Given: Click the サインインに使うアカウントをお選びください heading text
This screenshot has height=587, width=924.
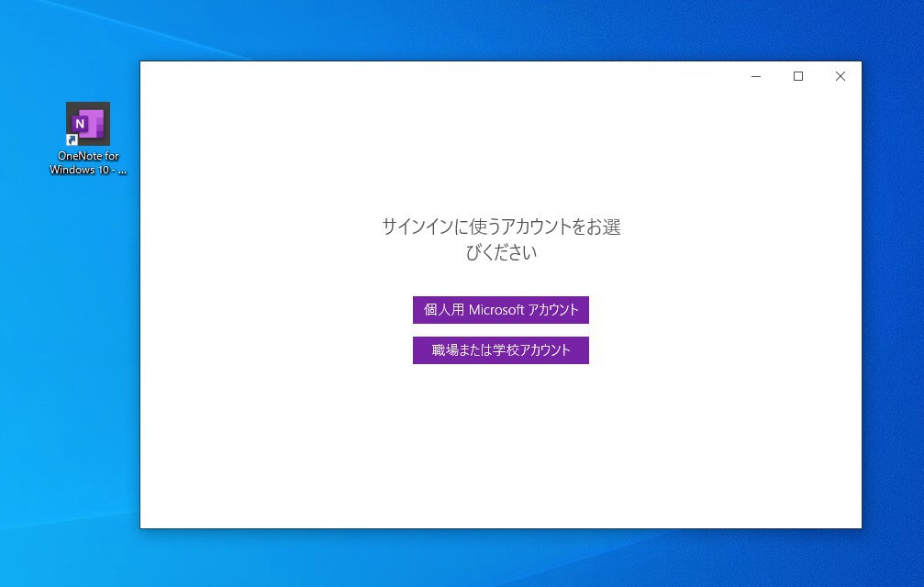Looking at the screenshot, I should (501, 239).
